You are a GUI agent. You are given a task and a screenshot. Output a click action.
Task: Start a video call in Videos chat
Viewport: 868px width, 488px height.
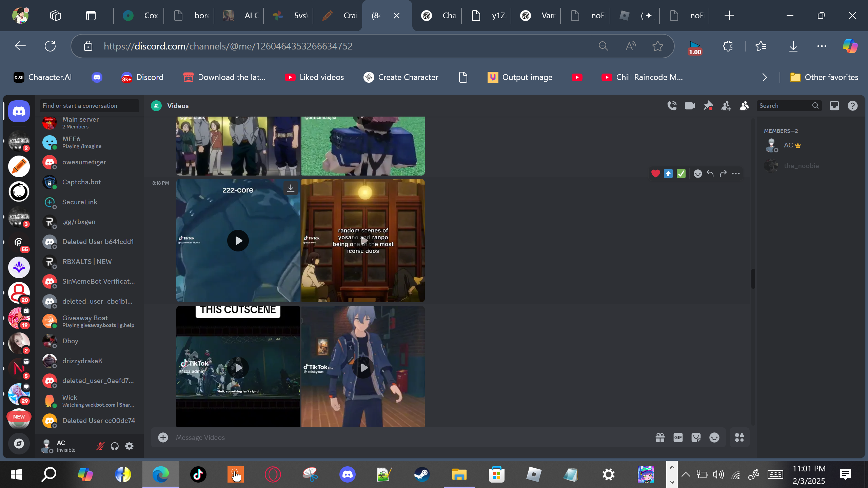(690, 106)
